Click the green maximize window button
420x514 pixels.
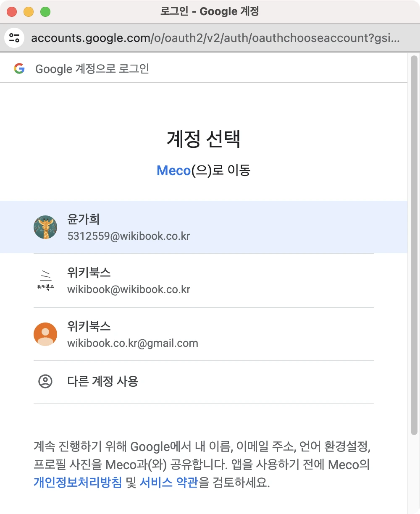coord(45,12)
